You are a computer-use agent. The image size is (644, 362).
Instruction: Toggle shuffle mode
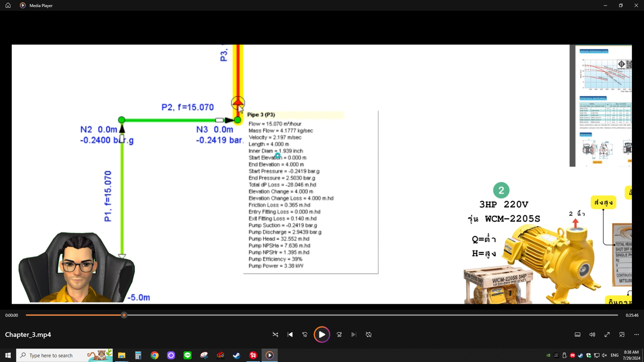(x=275, y=335)
